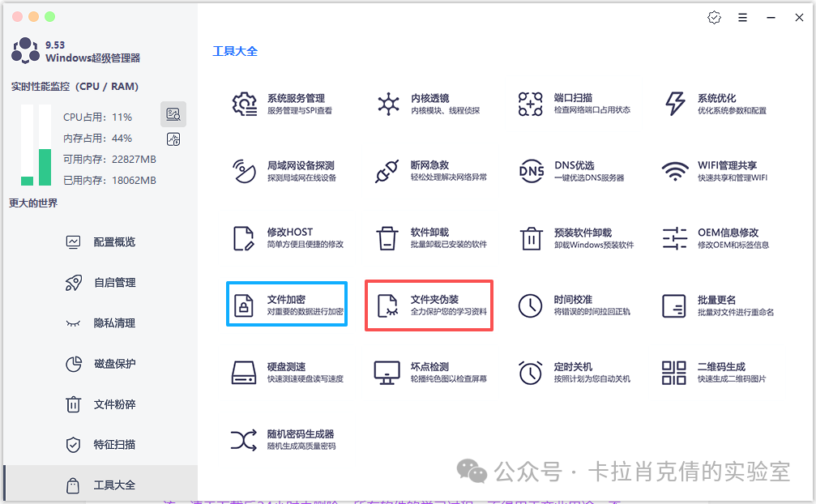This screenshot has height=504, width=816.
Task: Open the 系统服务管理 gear icon
Action: pos(244,104)
